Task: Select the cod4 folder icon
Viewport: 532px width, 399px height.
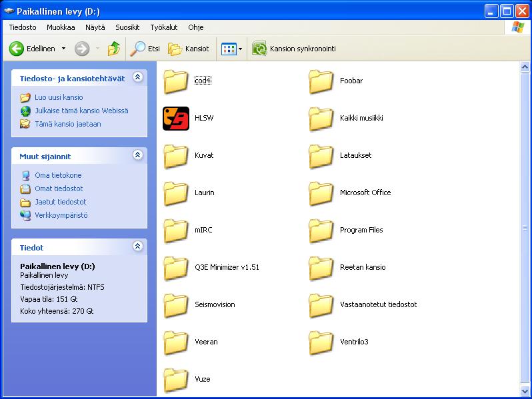Action: point(176,81)
